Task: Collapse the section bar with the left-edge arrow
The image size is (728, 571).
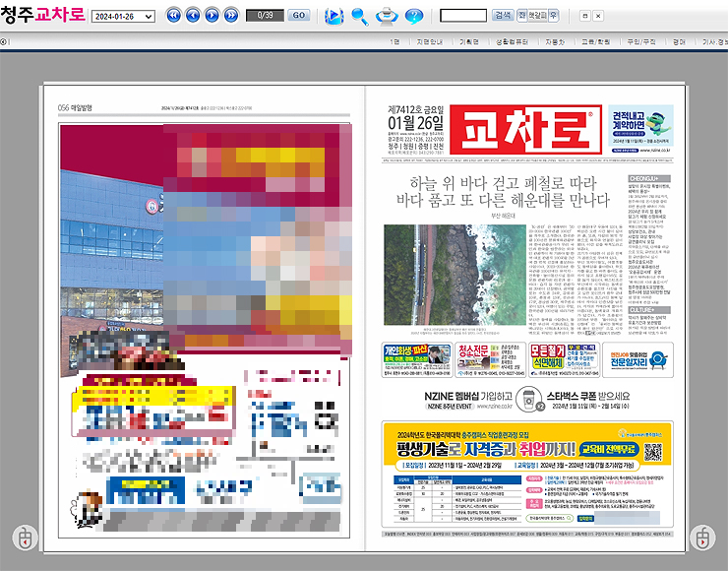Action: pyautogui.click(x=3, y=41)
